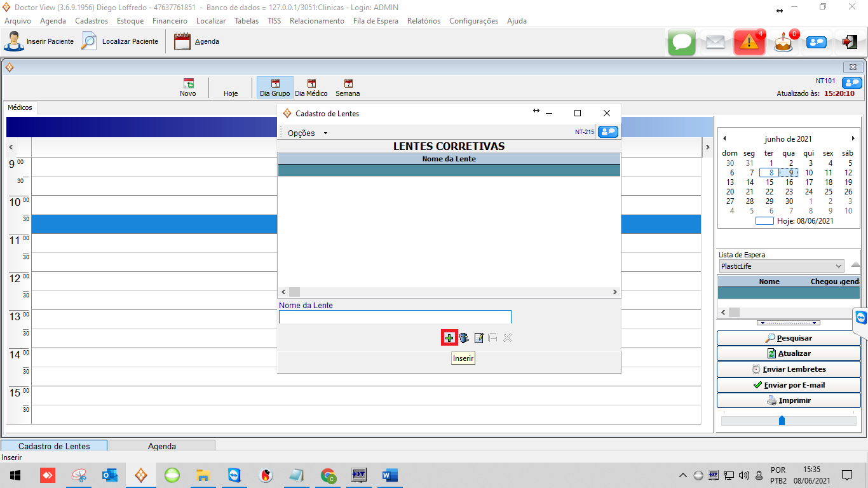868x488 pixels.
Task: Open the green chat messages icon
Action: [x=681, y=42]
